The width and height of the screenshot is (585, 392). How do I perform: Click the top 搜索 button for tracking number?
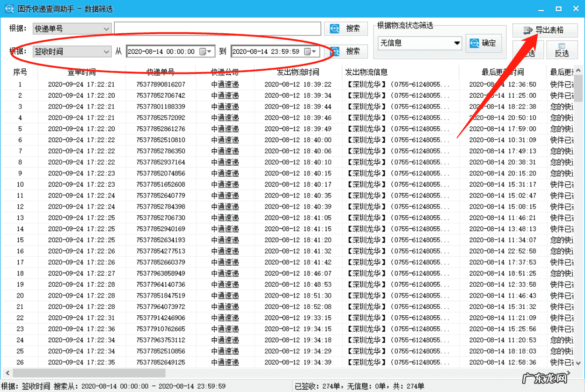(345, 29)
